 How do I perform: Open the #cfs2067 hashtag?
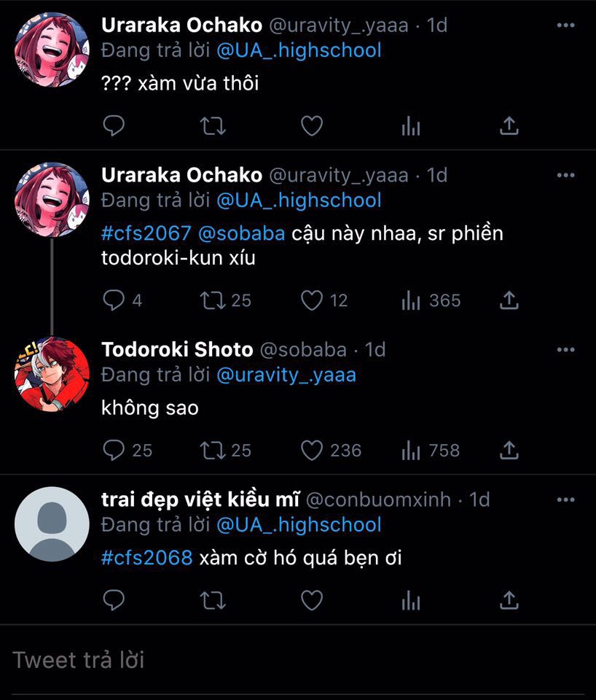146,234
